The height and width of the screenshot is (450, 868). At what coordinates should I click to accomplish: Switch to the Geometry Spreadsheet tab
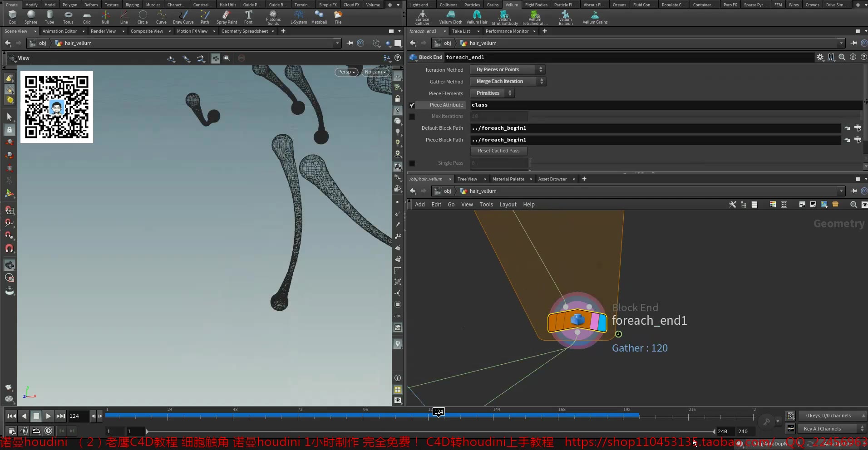[244, 31]
